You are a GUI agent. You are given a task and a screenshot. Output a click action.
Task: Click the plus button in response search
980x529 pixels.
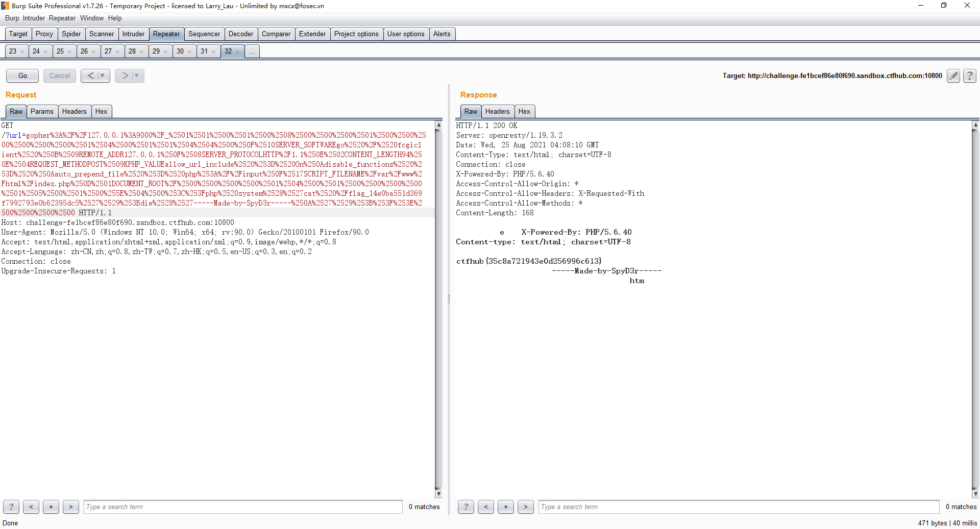[506, 507]
